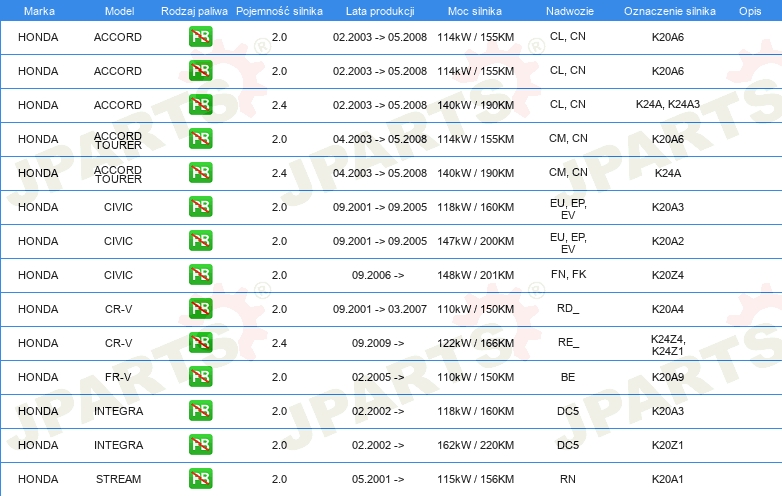This screenshot has height=496, width=782.
Task: Click fuel icon in Accord Tourer 2.4 row
Action: pos(200,172)
